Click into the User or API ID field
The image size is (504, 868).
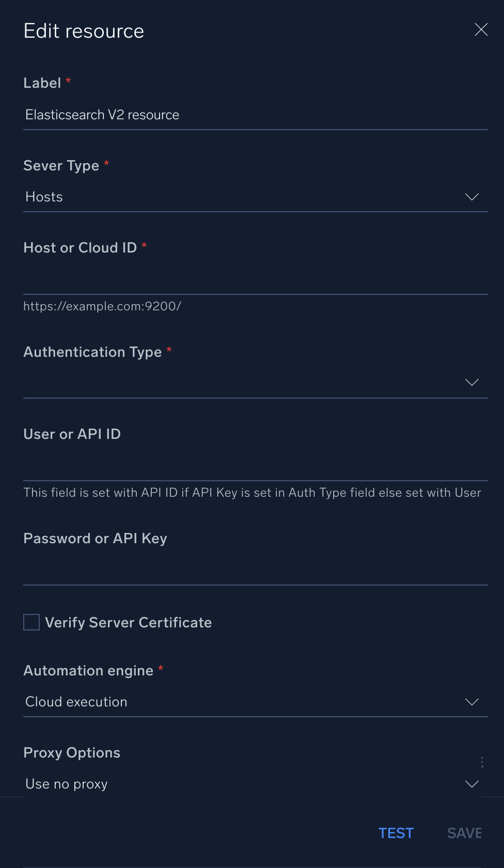click(x=255, y=466)
